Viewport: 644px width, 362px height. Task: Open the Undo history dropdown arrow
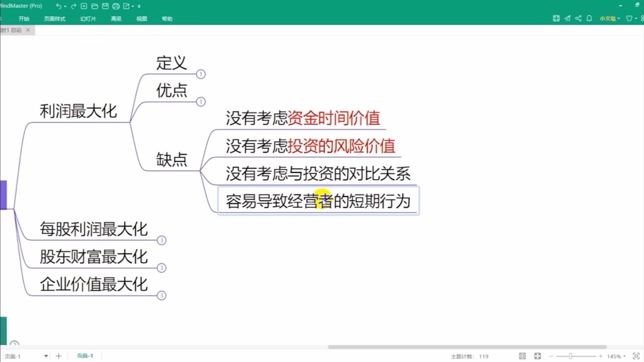point(65,7)
